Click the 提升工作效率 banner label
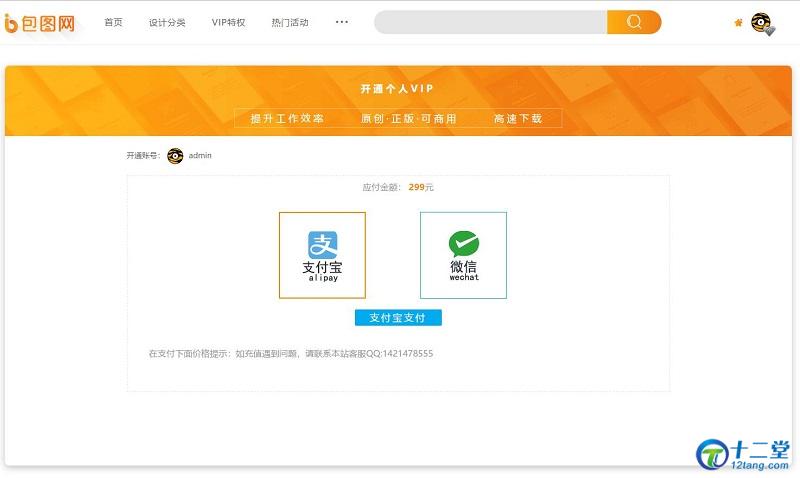The image size is (800, 478). tap(287, 118)
